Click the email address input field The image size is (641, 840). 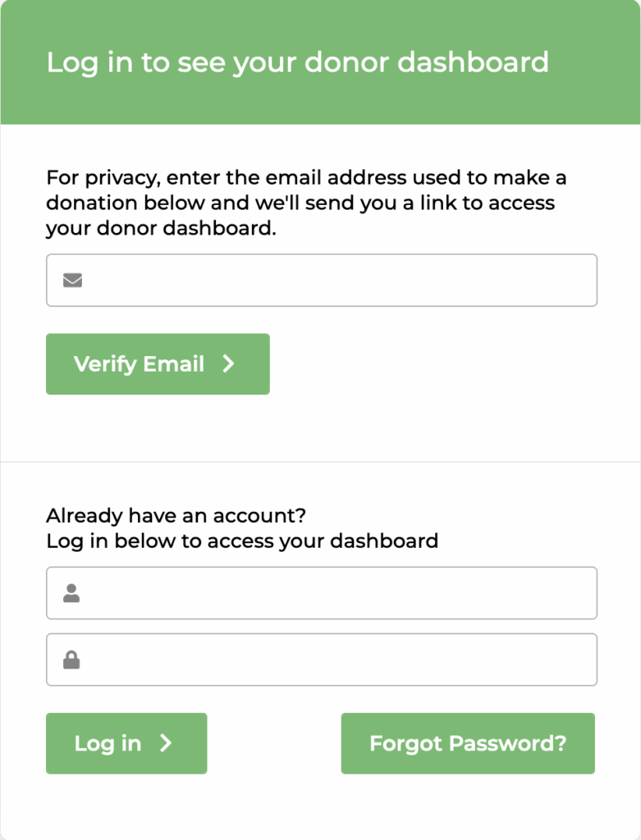pyautogui.click(x=328, y=281)
